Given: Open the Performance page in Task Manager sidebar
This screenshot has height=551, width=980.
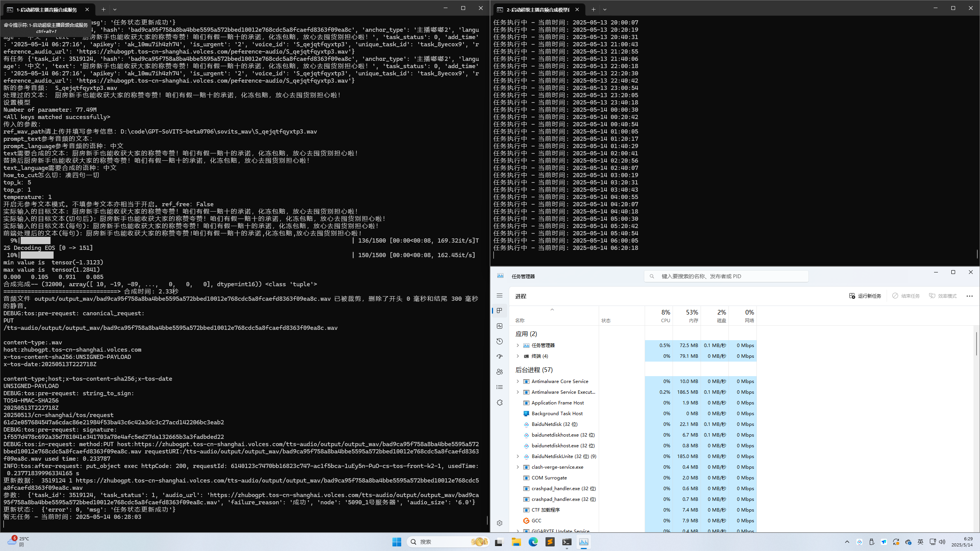Looking at the screenshot, I should pos(500,326).
